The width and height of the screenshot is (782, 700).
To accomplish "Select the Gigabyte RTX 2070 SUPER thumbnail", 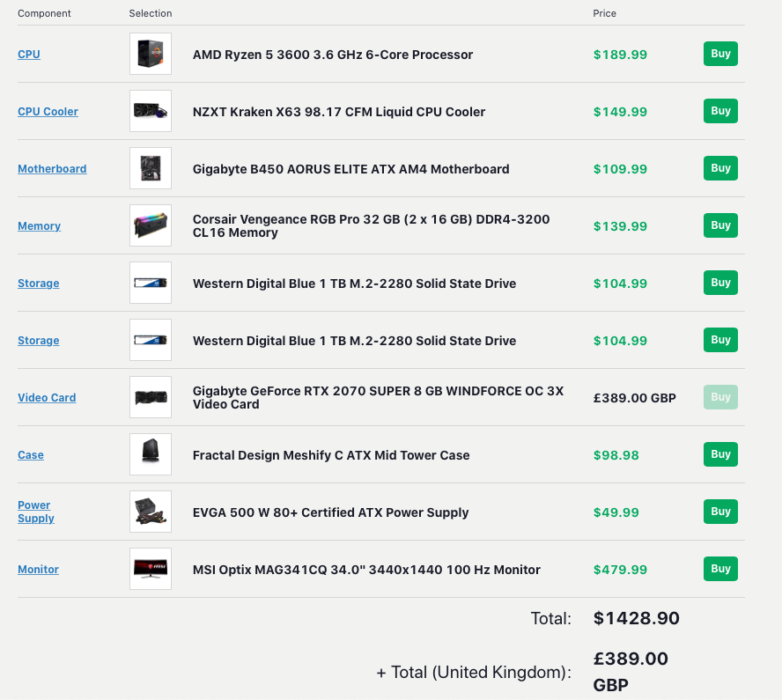I will (150, 398).
